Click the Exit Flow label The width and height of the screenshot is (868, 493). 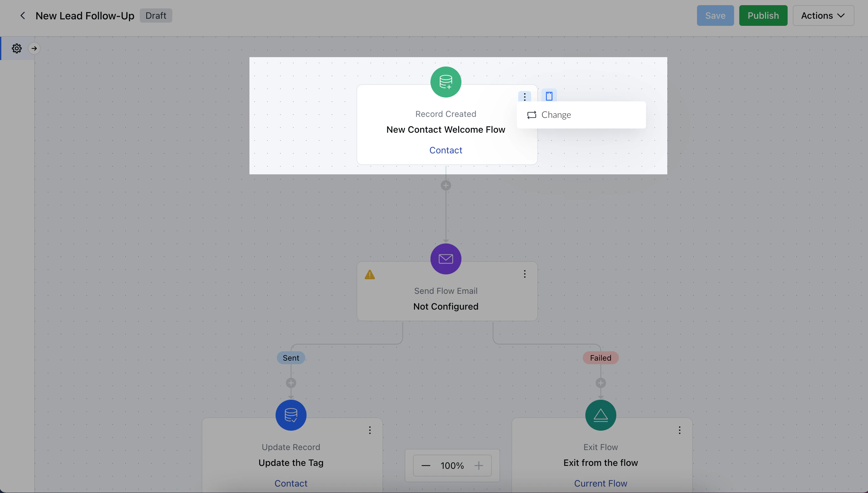(600, 447)
